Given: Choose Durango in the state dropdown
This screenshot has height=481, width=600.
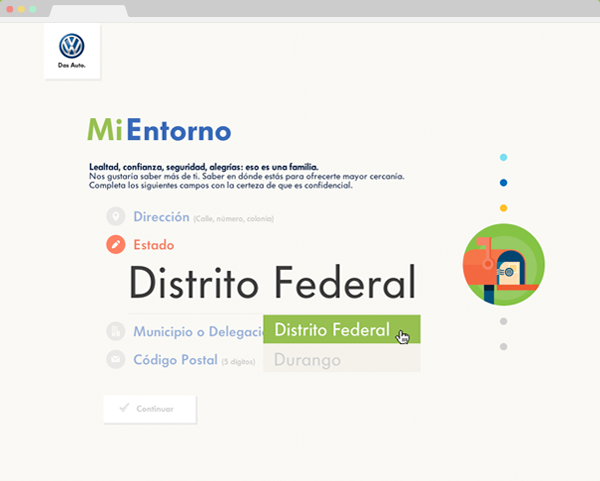Looking at the screenshot, I should (342, 358).
